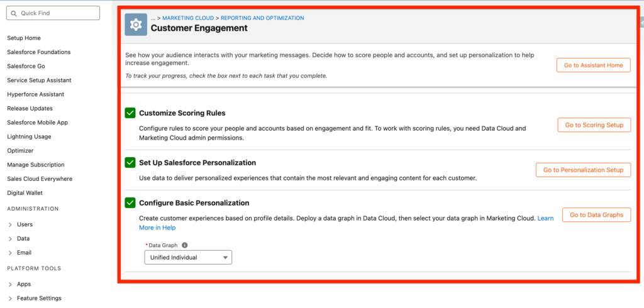Open Setup Home from the sidebar
This screenshot has width=644, height=308.
24,38
